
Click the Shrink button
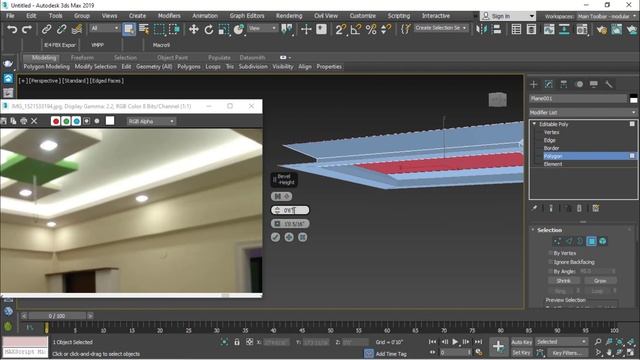coord(563,281)
